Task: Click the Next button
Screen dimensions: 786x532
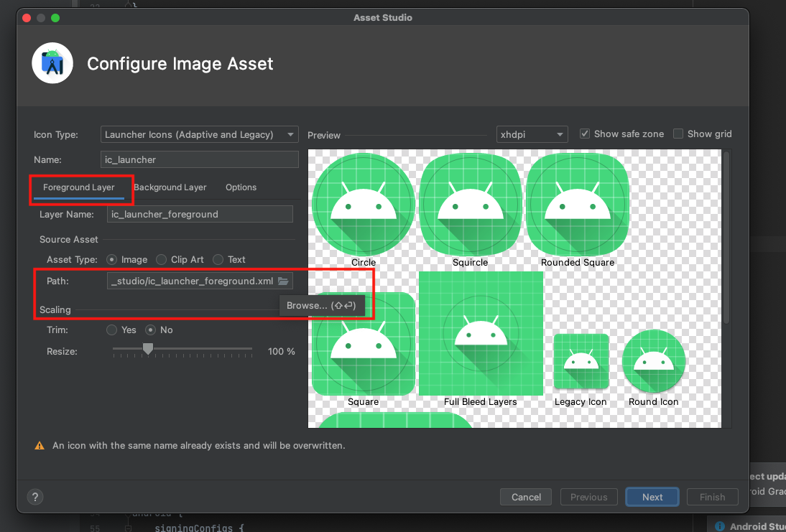Action: (x=652, y=497)
